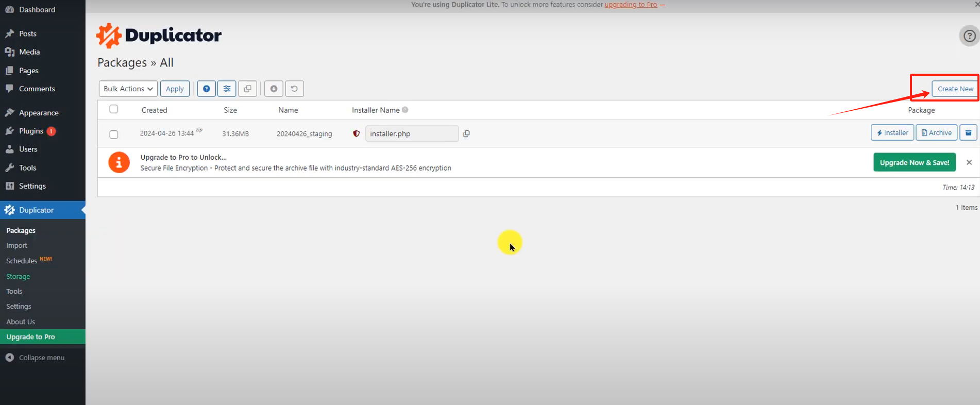Click the Create New package button
Image resolution: width=980 pixels, height=405 pixels.
tap(955, 89)
